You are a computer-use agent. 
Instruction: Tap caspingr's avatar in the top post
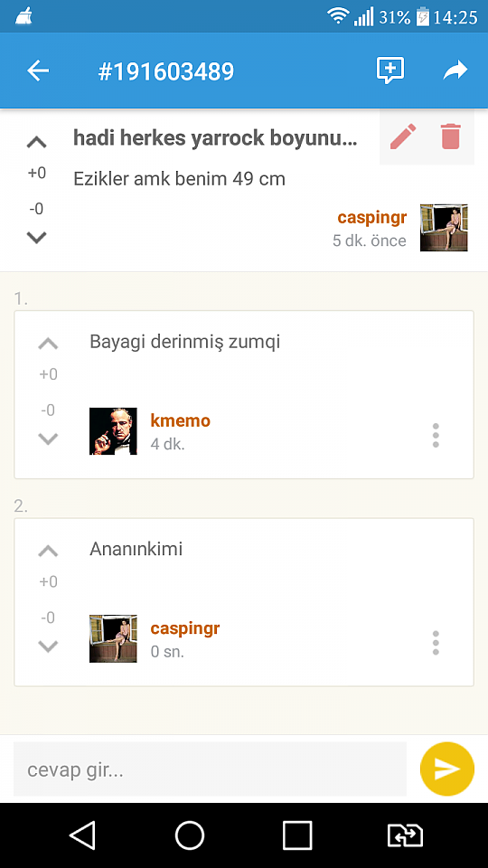[x=444, y=228]
